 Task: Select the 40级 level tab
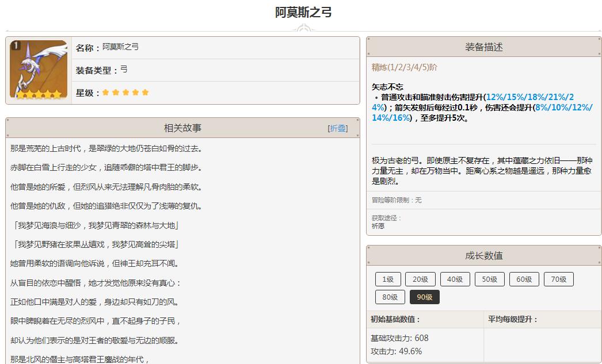(455, 279)
